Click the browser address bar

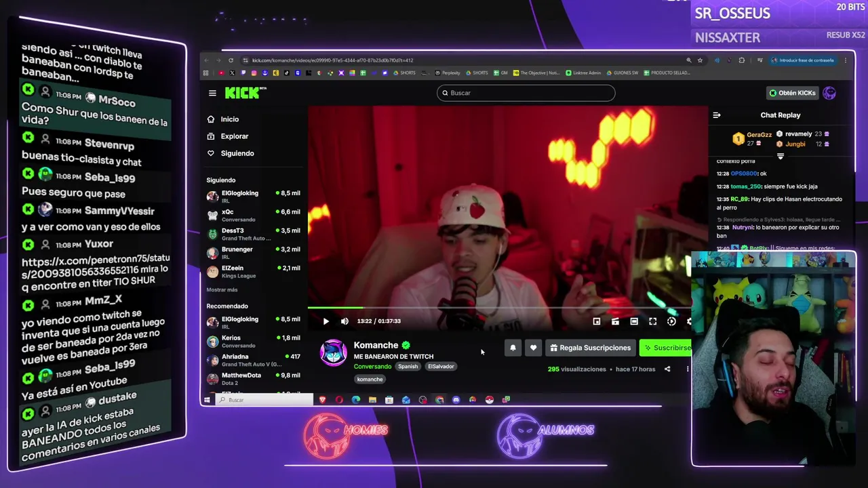(x=461, y=60)
